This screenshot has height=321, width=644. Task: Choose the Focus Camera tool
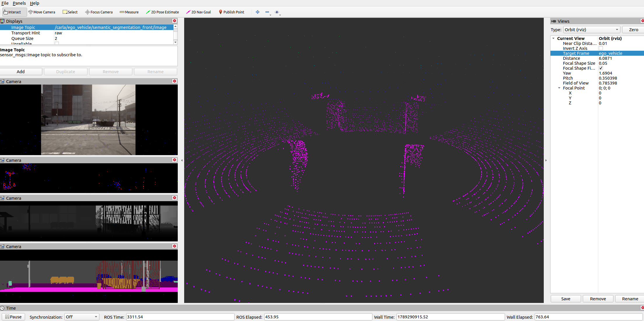coord(99,12)
